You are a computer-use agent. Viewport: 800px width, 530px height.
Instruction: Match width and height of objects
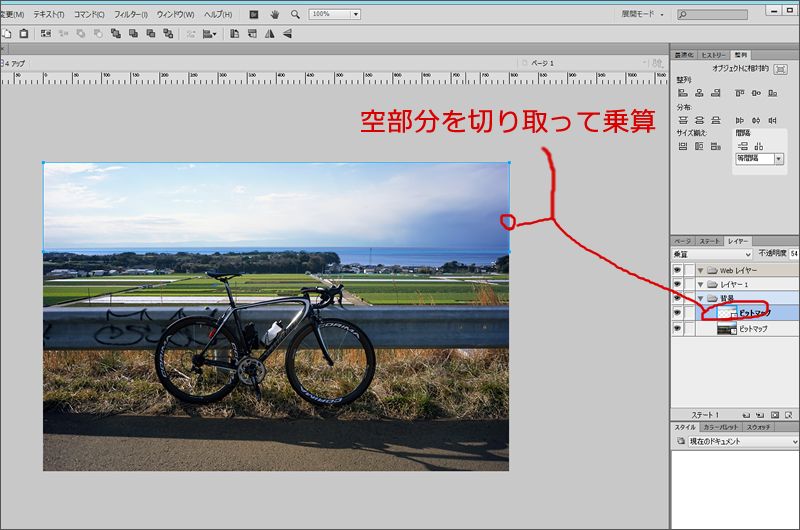pos(716,146)
